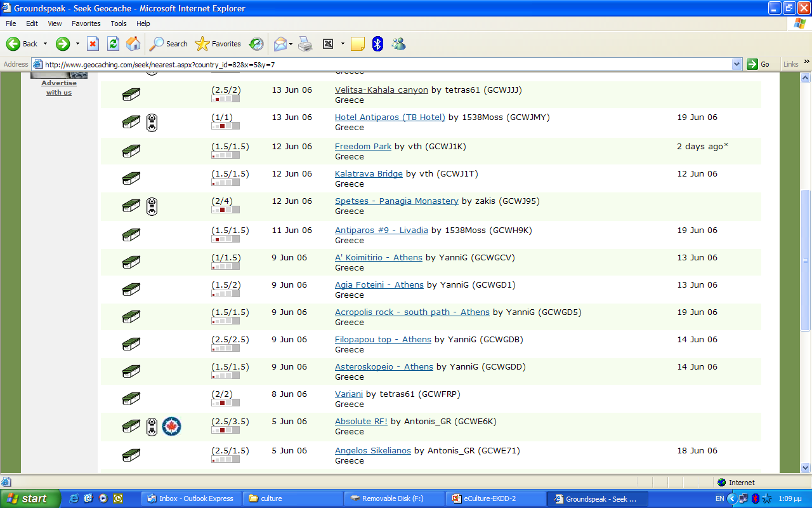Image resolution: width=812 pixels, height=508 pixels.
Task: Open the Tools menu
Action: (119, 23)
